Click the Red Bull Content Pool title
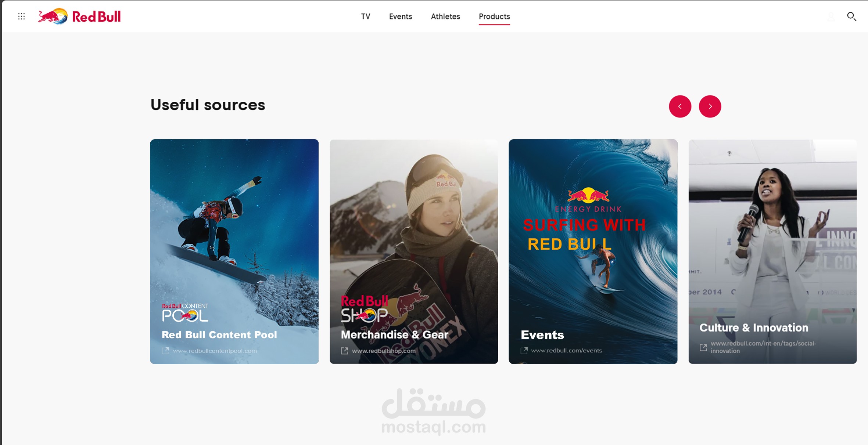Screen dimensions: 868x445 (219, 335)
